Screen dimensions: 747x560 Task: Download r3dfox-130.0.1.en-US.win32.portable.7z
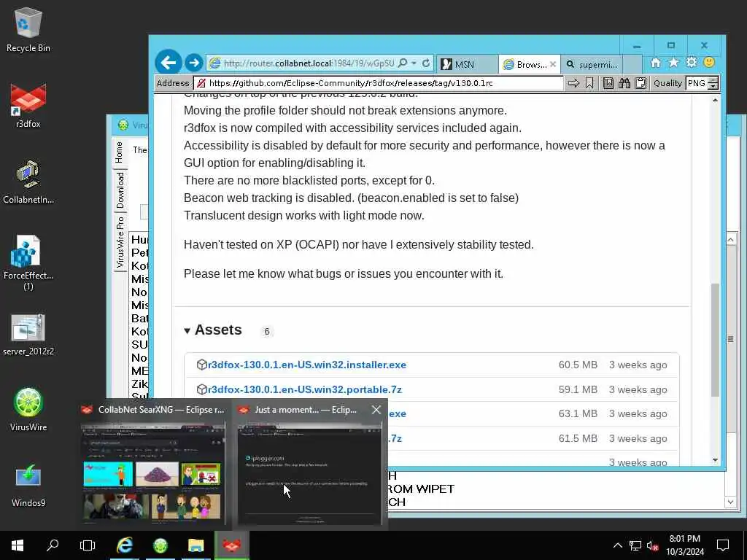point(305,389)
